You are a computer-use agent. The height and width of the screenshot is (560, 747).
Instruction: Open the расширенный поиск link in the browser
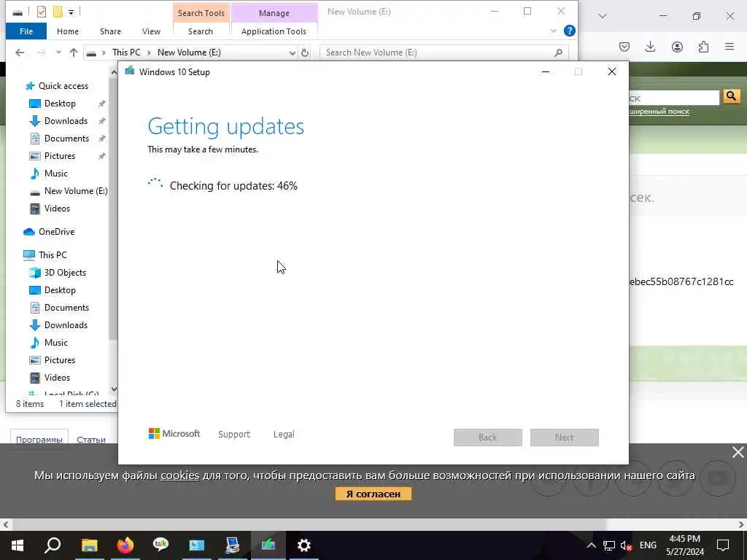(659, 112)
